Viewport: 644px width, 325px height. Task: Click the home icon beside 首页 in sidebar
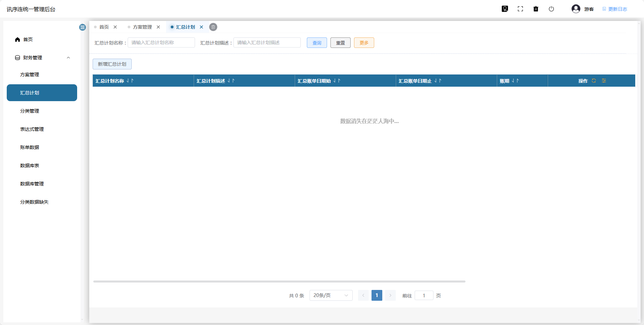point(18,39)
